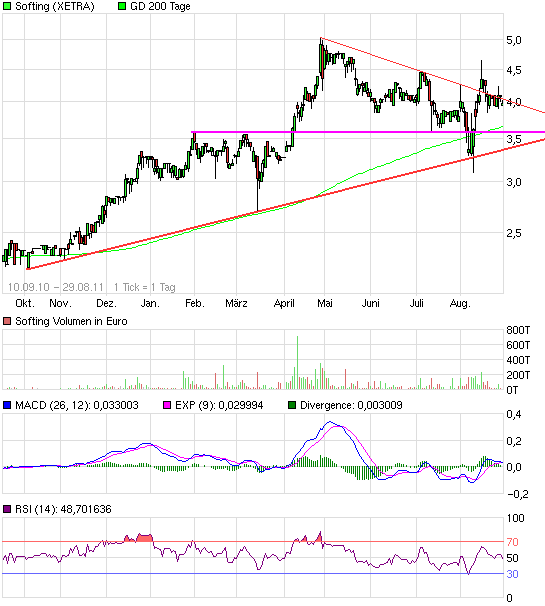This screenshot has height=606, width=545.
Task: Click the 800T volume axis value
Action: coord(518,330)
